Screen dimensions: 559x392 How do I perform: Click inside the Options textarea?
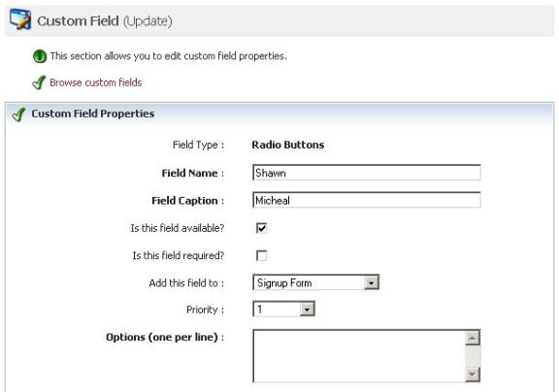pyautogui.click(x=359, y=356)
